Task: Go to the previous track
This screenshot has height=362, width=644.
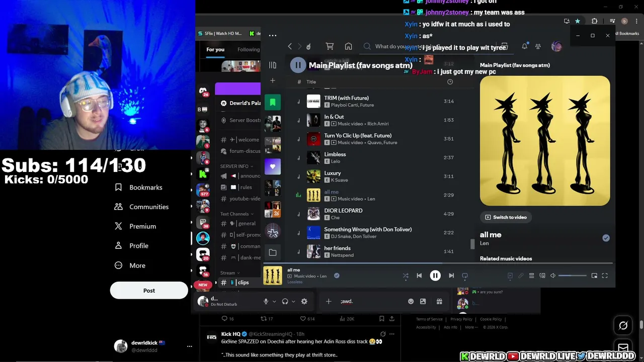Action: click(419, 276)
